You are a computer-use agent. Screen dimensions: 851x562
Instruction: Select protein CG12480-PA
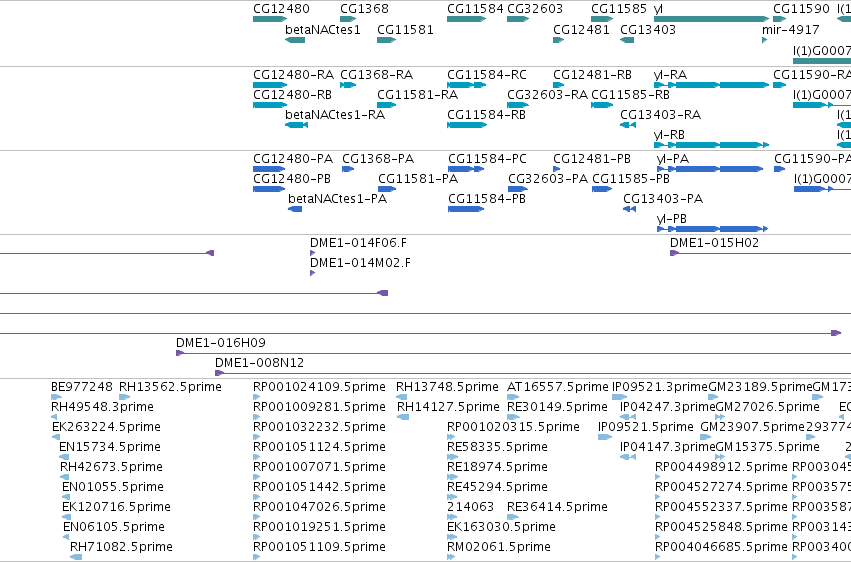pyautogui.click(x=269, y=169)
